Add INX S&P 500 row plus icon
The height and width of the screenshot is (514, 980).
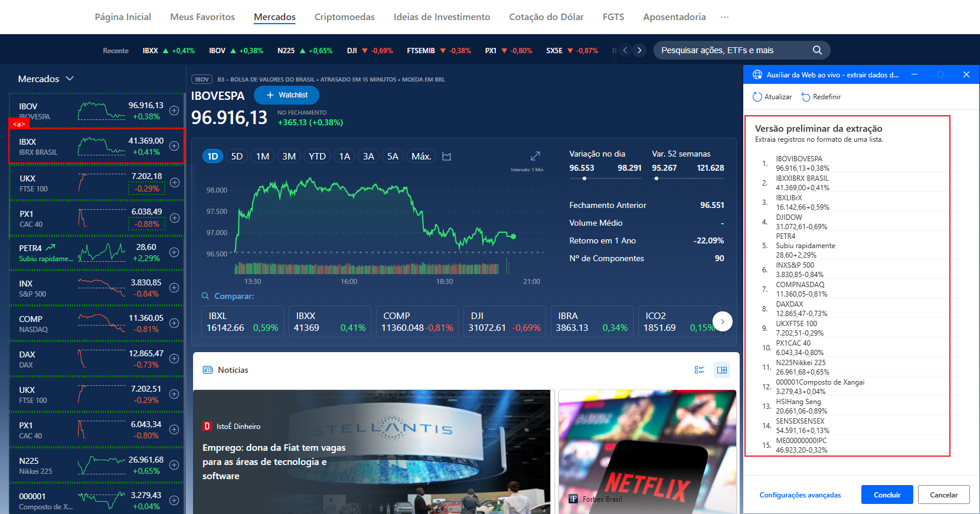coord(174,288)
